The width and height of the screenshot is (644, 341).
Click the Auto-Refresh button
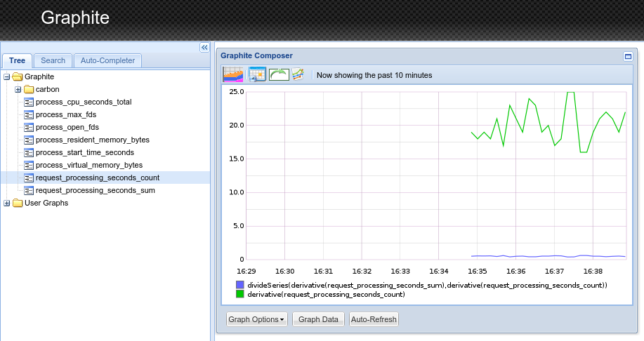coord(374,319)
